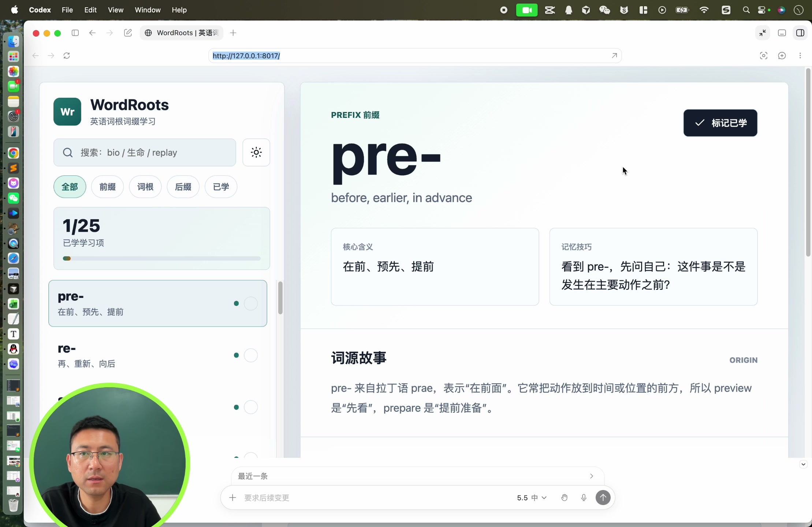
Task: Open Spotlight search in menu bar
Action: point(746,10)
